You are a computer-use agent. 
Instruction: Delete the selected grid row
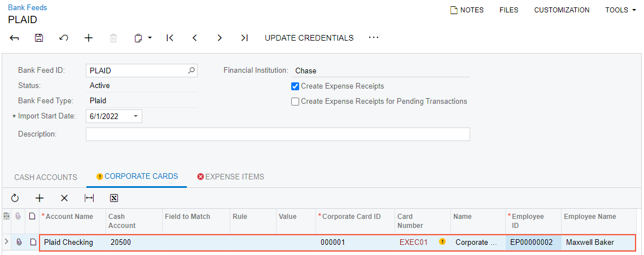click(x=64, y=198)
